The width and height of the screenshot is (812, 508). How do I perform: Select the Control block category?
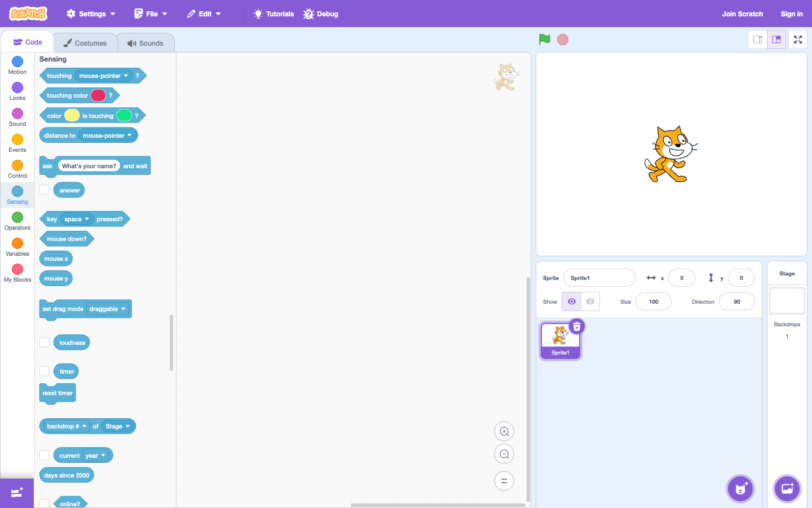(x=17, y=169)
